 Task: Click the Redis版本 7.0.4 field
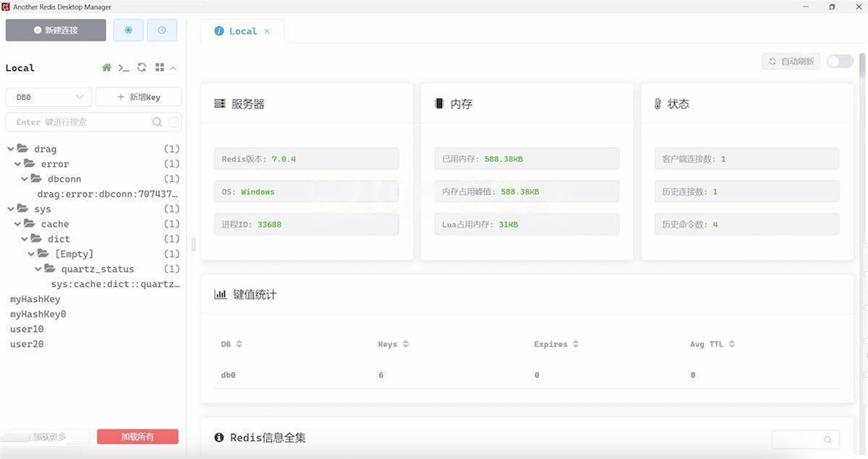click(x=307, y=158)
